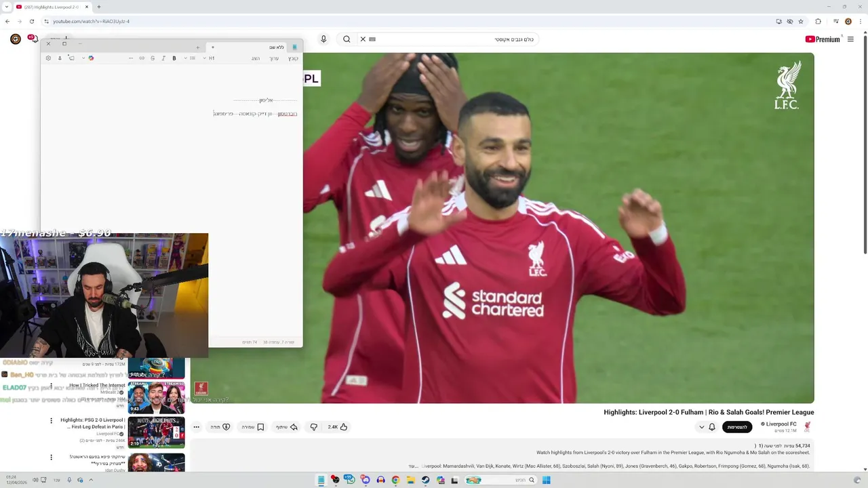Click the שיתוף share button
Viewport: 868px width, 488px height.
pos(286,427)
